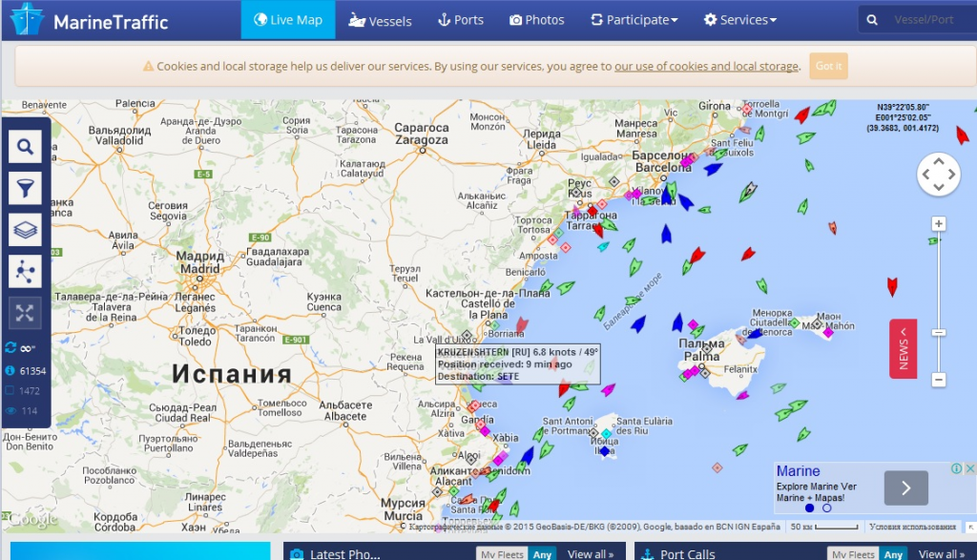Close the Marine advertisement
977x560 pixels.
(x=970, y=468)
